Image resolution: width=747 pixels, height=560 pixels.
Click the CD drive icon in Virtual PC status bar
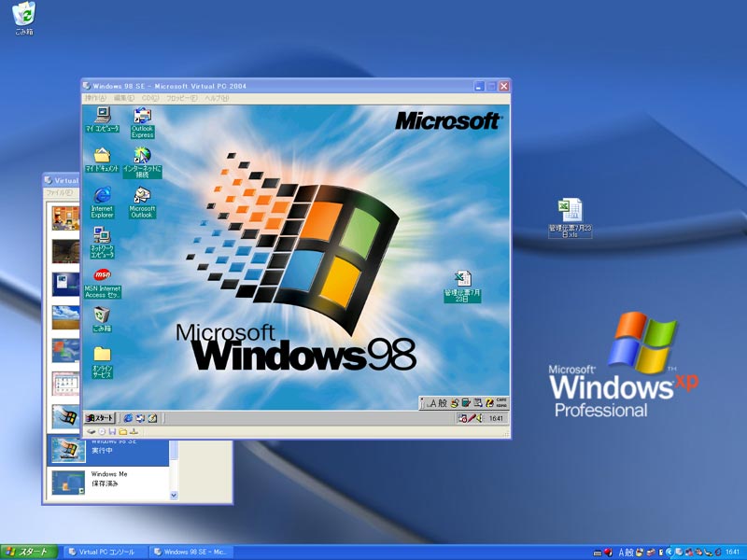pos(102,431)
